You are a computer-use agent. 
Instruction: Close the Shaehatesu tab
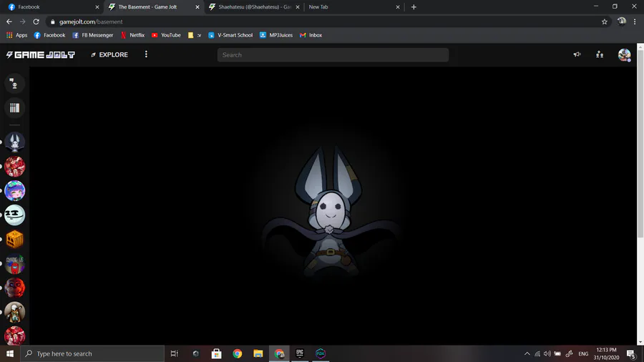(298, 7)
